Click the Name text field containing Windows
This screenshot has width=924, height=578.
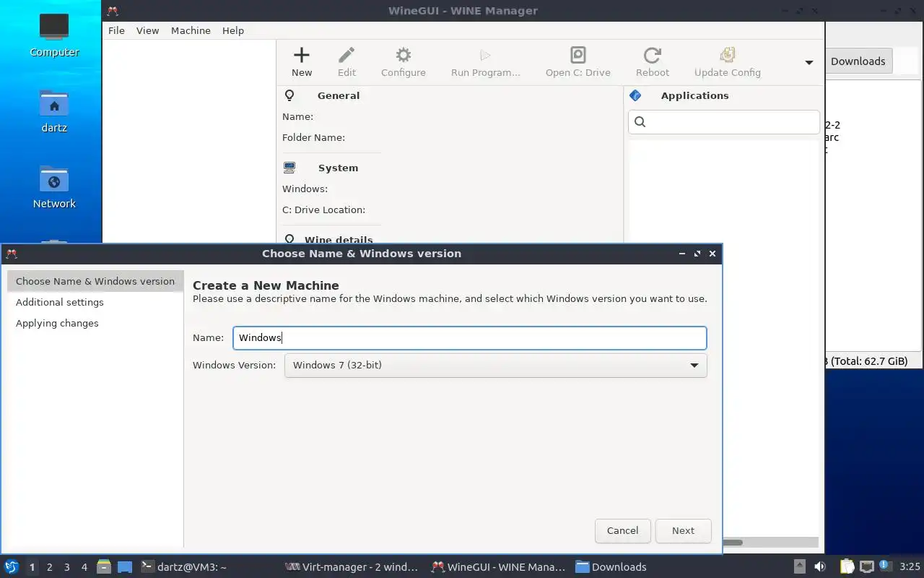click(x=469, y=337)
